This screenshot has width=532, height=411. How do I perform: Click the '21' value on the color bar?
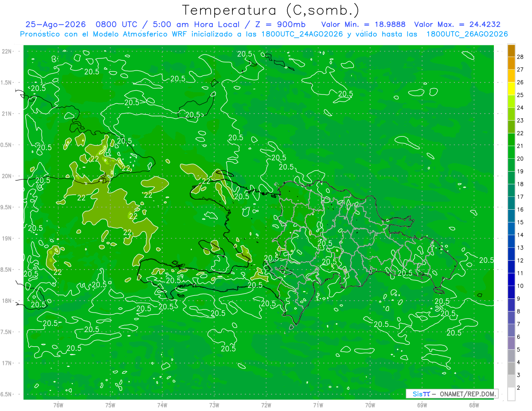(520, 146)
